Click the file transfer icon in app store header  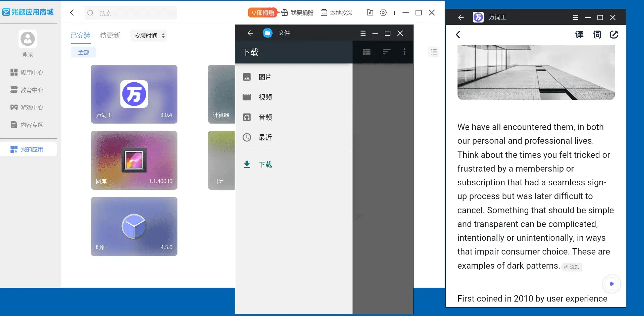(x=370, y=13)
